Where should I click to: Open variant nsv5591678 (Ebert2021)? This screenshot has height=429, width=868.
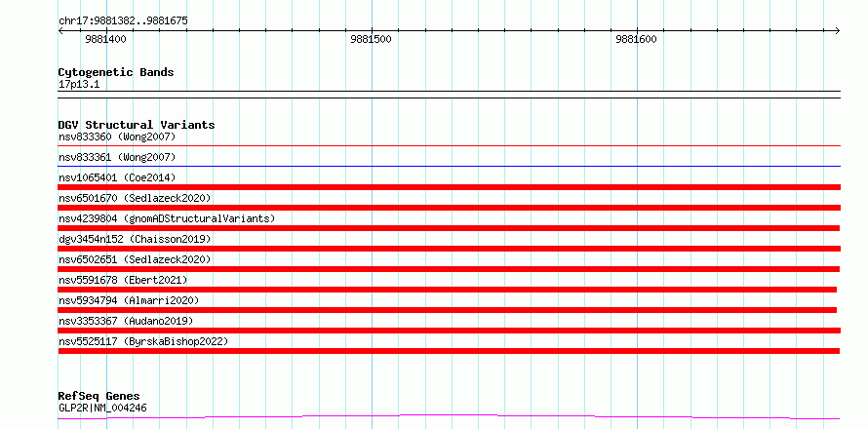(123, 280)
